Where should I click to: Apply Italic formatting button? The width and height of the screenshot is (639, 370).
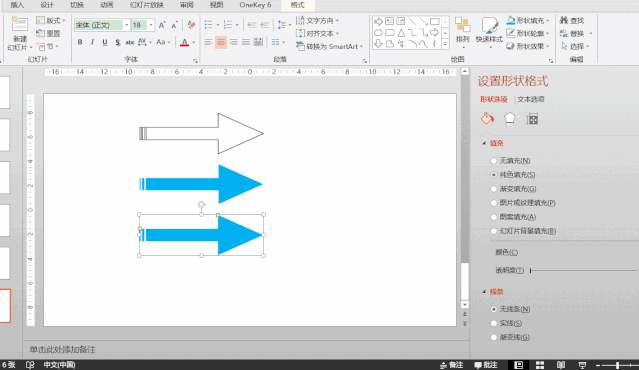93,42
